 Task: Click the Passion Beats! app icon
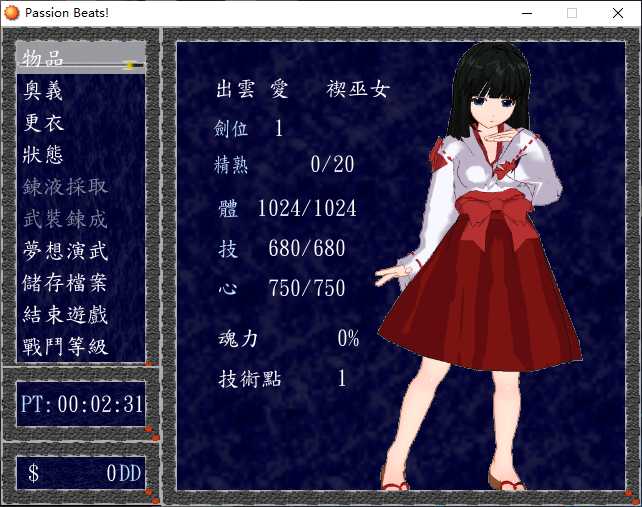pos(11,13)
